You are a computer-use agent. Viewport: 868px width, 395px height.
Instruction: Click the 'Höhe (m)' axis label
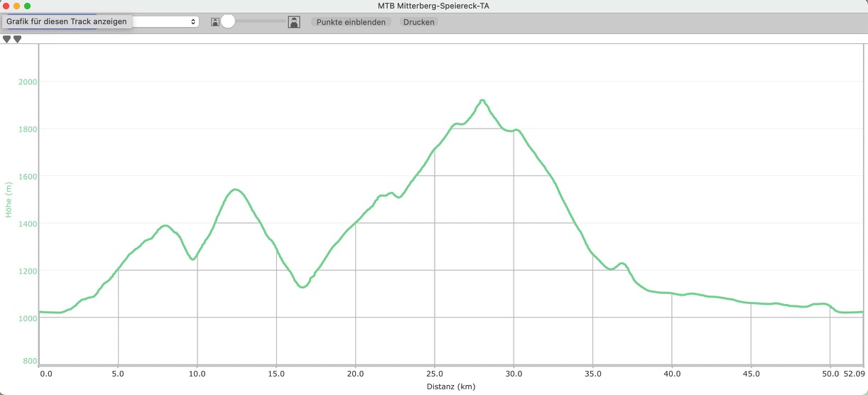(9, 200)
